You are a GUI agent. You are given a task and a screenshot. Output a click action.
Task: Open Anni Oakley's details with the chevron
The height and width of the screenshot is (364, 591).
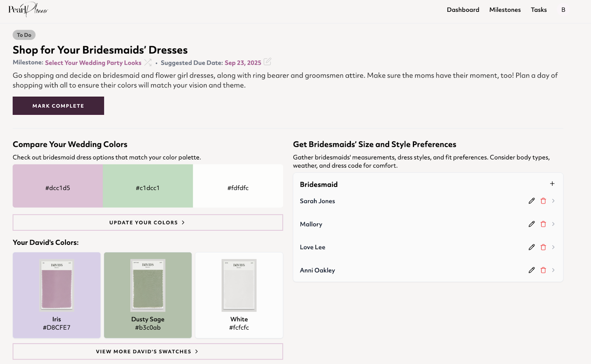(553, 270)
